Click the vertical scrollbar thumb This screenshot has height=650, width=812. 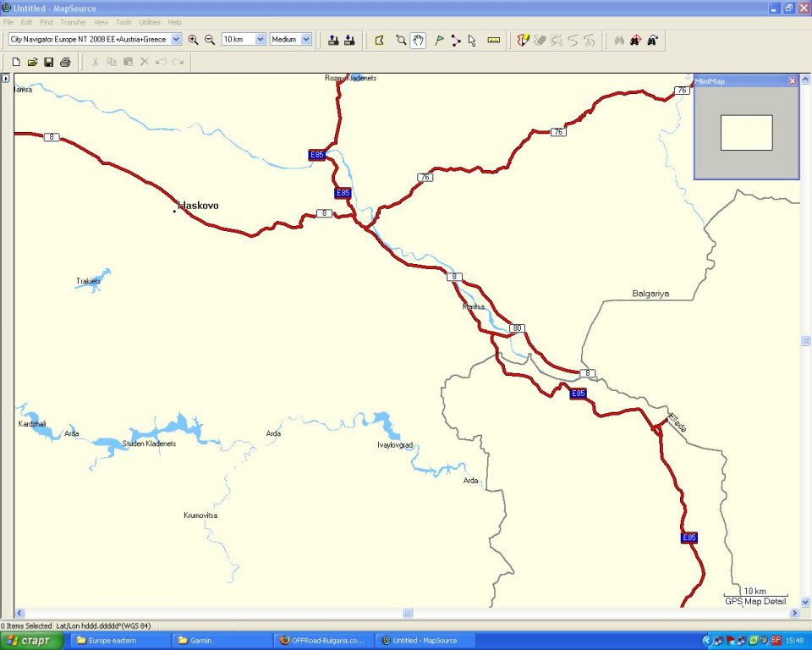(805, 340)
